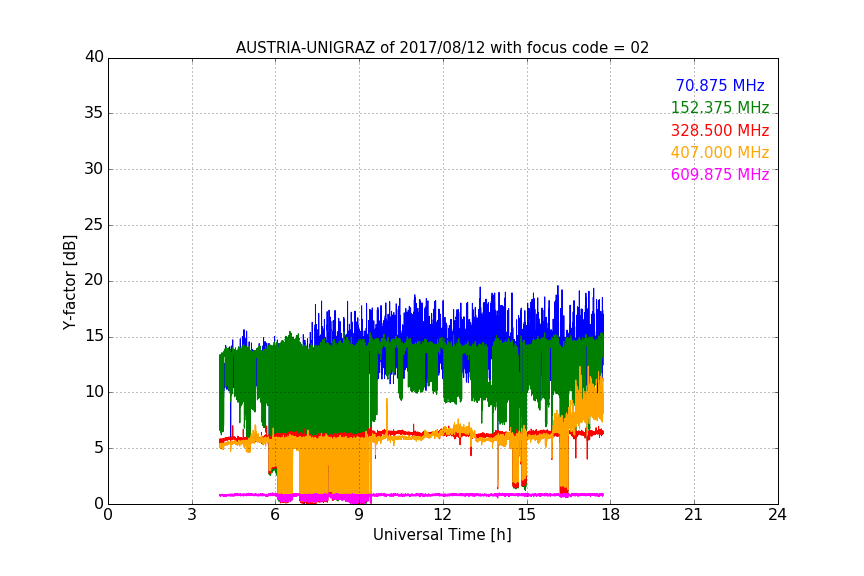Screen dimensions: 864x576
Task: Click the 70.875 MHz legend label
Action: pos(720,85)
